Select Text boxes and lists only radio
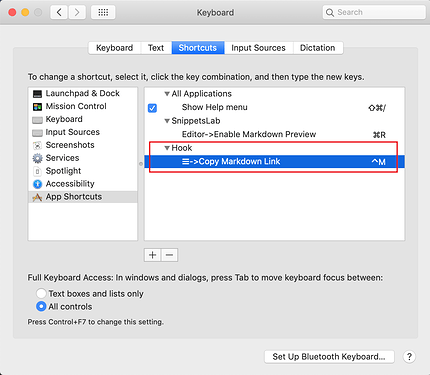Screen dimensions: 430x375 pos(41,294)
